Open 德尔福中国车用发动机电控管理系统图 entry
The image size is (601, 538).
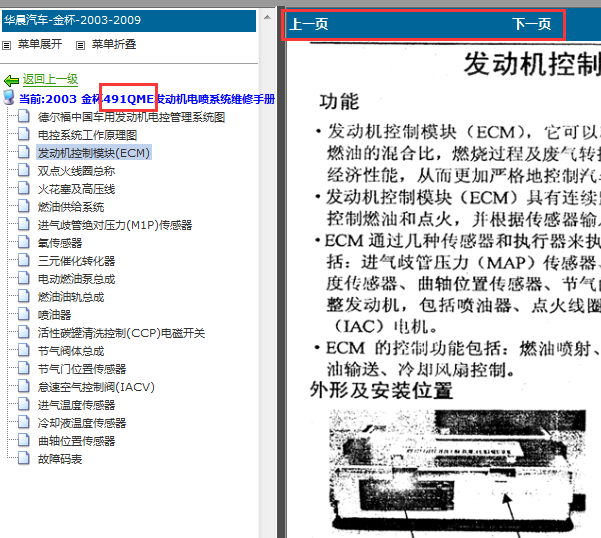131,117
